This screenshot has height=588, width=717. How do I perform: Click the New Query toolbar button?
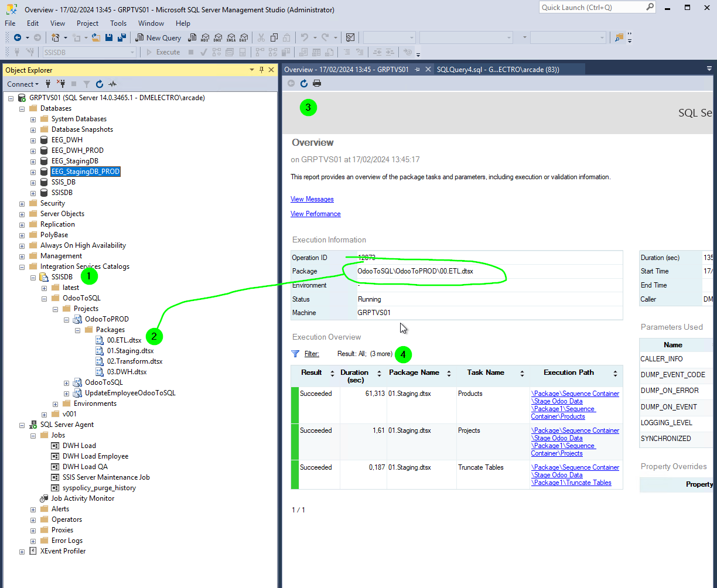(158, 37)
